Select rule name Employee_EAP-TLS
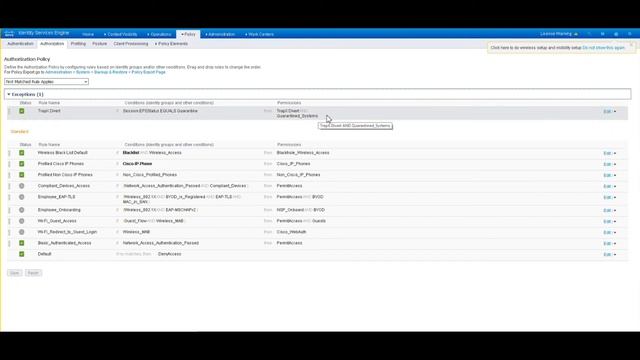The height and width of the screenshot is (360, 640). [x=56, y=197]
